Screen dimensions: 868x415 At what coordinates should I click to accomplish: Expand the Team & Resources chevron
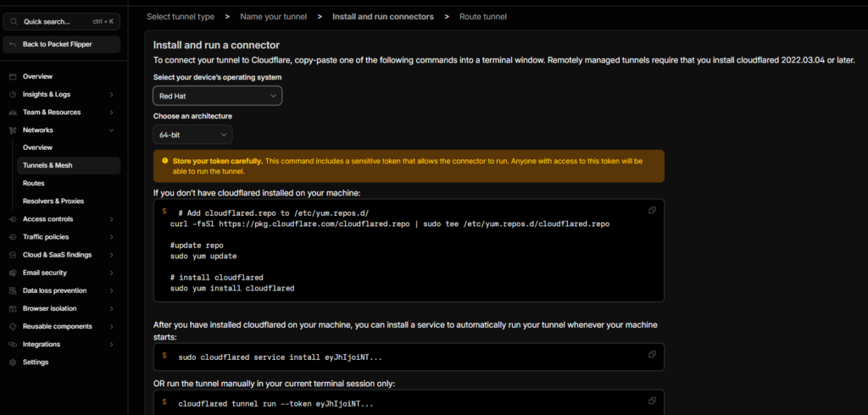111,113
